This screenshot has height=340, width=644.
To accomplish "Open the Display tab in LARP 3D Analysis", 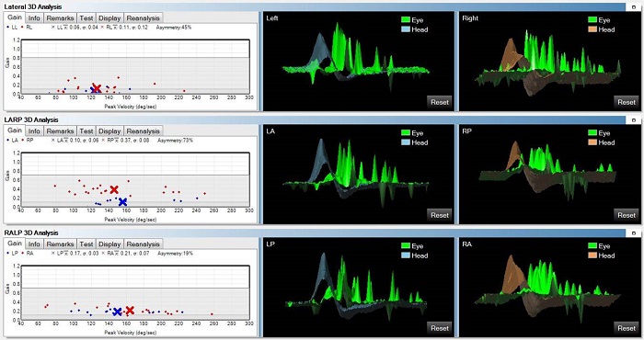I will (109, 131).
